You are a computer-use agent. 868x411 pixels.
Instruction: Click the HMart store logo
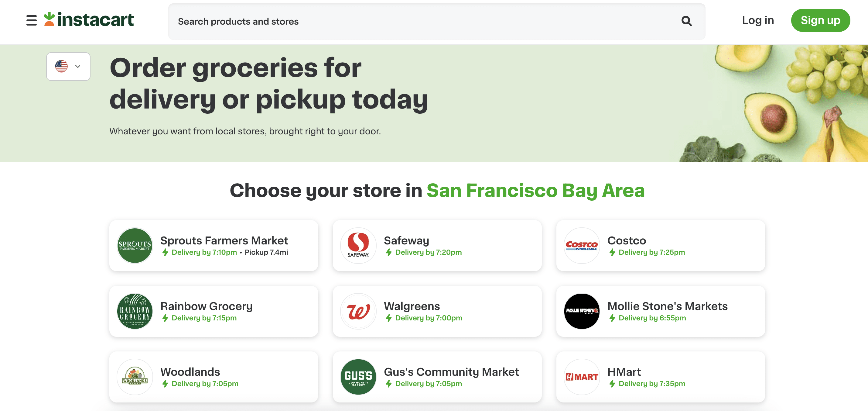pyautogui.click(x=581, y=377)
